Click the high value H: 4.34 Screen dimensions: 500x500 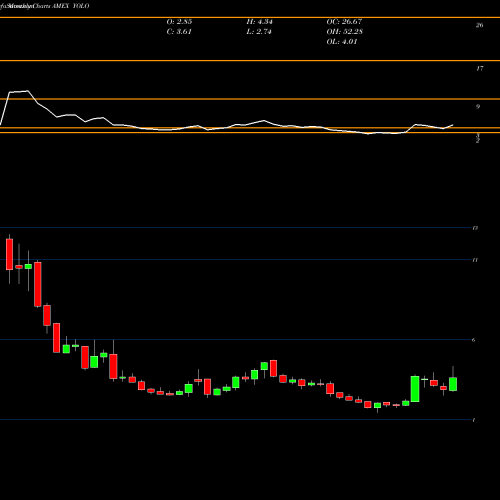(x=259, y=22)
